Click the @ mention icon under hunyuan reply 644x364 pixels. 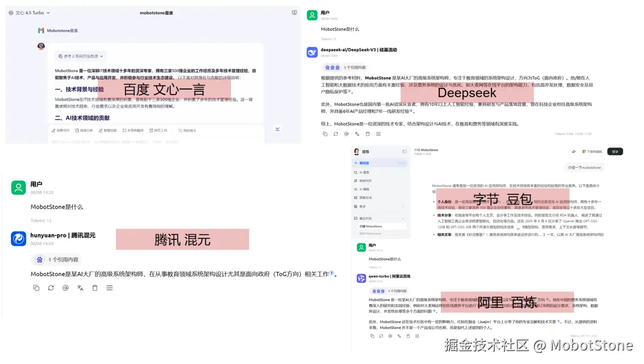[65, 288]
